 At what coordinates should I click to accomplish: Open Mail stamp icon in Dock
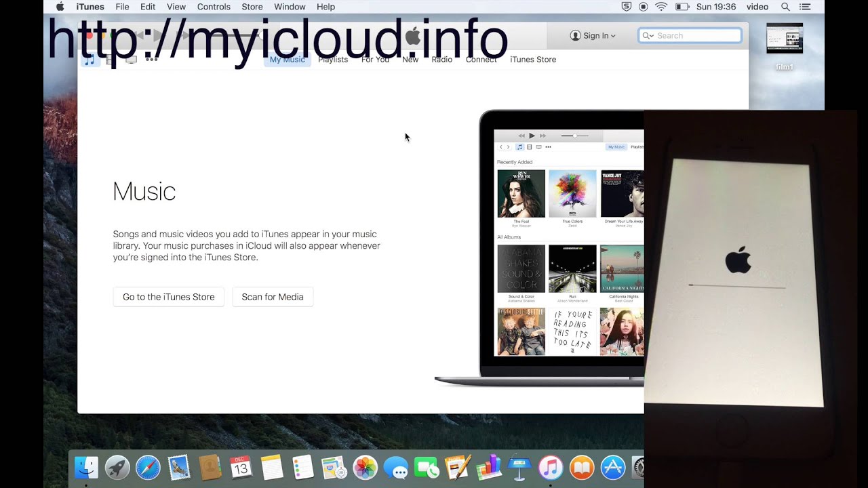[179, 468]
